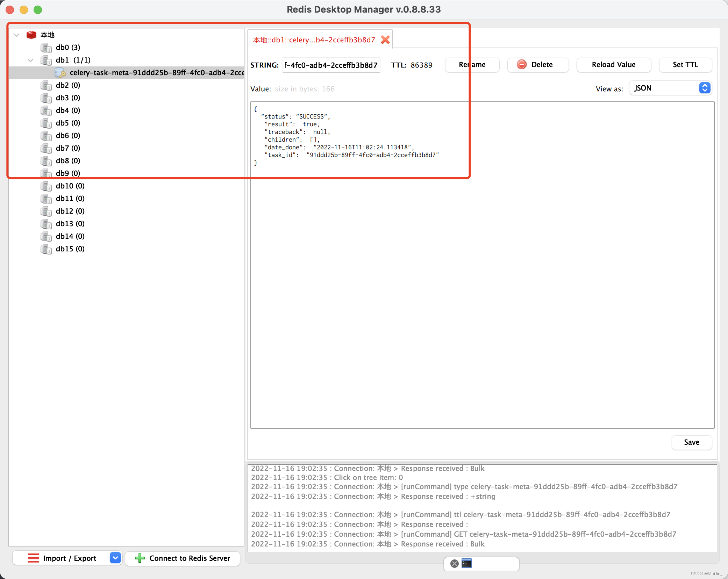Click the db13 database icon
Image resolution: width=728 pixels, height=579 pixels.
point(46,224)
